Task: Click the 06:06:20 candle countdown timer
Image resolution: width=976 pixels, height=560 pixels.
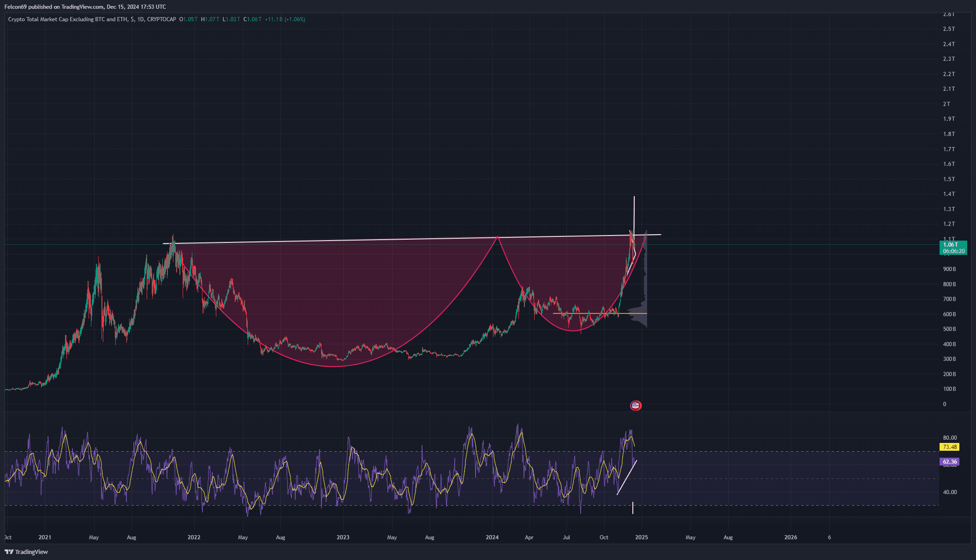Action: click(953, 251)
